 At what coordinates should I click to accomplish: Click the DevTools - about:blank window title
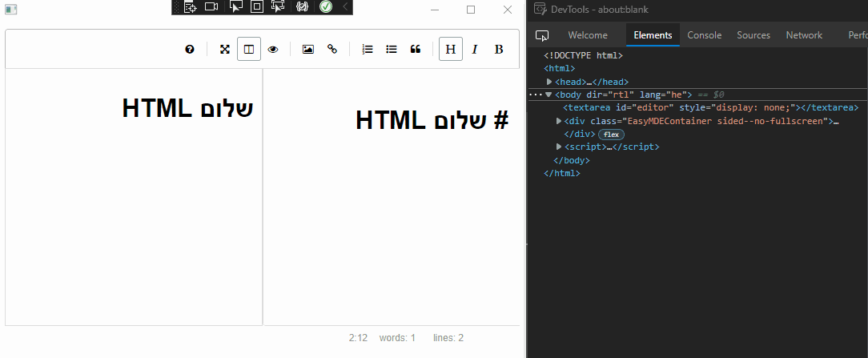point(600,10)
